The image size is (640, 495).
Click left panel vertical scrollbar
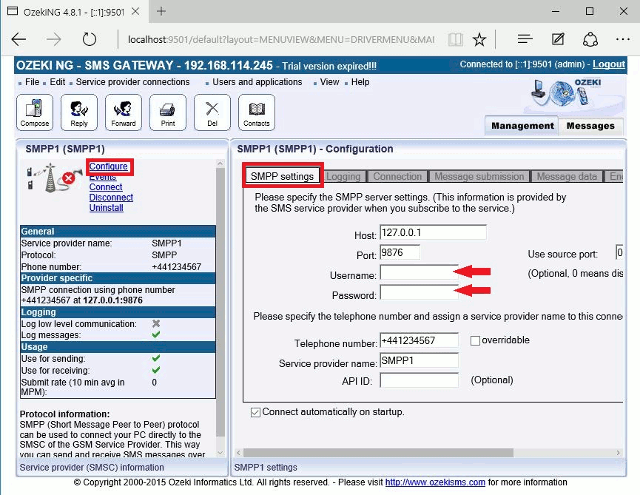click(x=220, y=302)
